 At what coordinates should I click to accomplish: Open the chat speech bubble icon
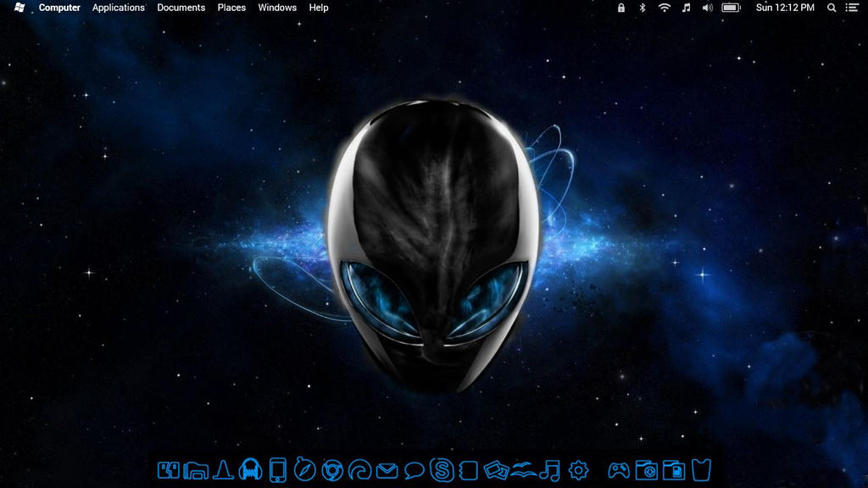(414, 471)
